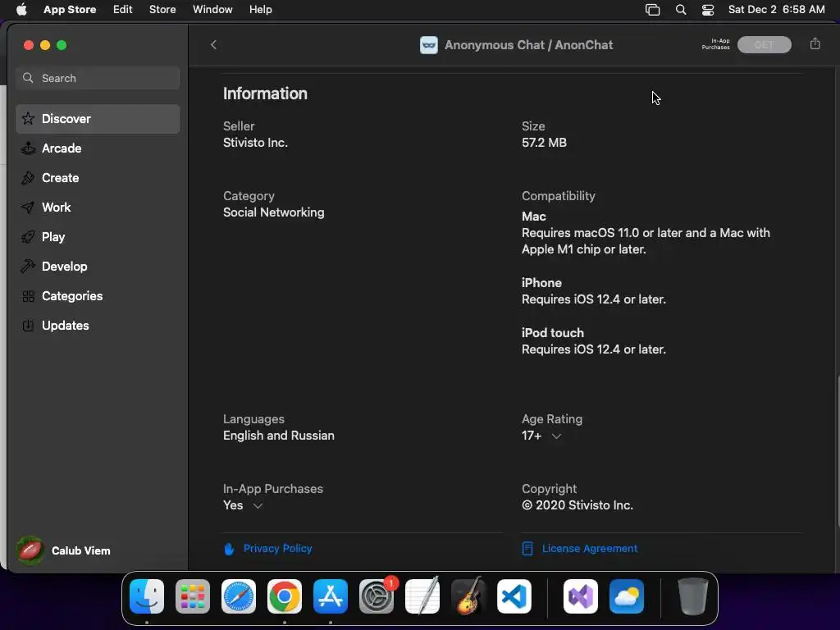
Task: Click the share icon in toolbar
Action: (815, 44)
